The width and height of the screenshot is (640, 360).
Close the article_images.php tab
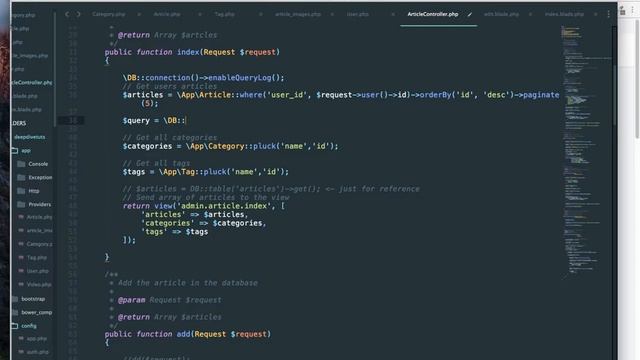[332, 14]
